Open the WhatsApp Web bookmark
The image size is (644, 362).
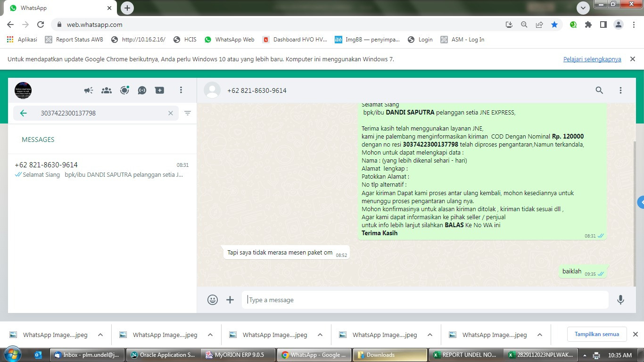(230, 40)
